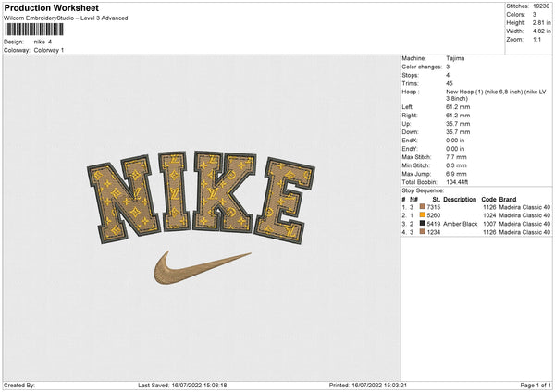The height and width of the screenshot is (392, 555).
Task: Click the 'Colorway 1' value
Action: point(49,50)
